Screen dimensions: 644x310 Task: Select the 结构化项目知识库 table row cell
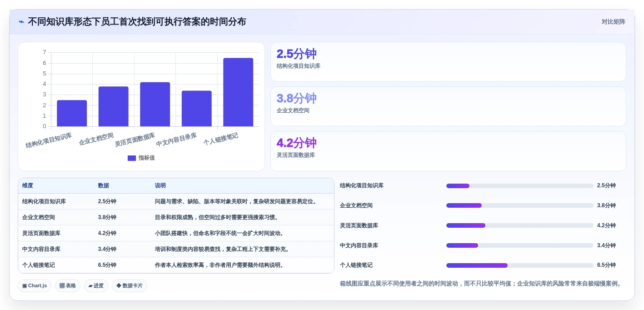(44, 201)
